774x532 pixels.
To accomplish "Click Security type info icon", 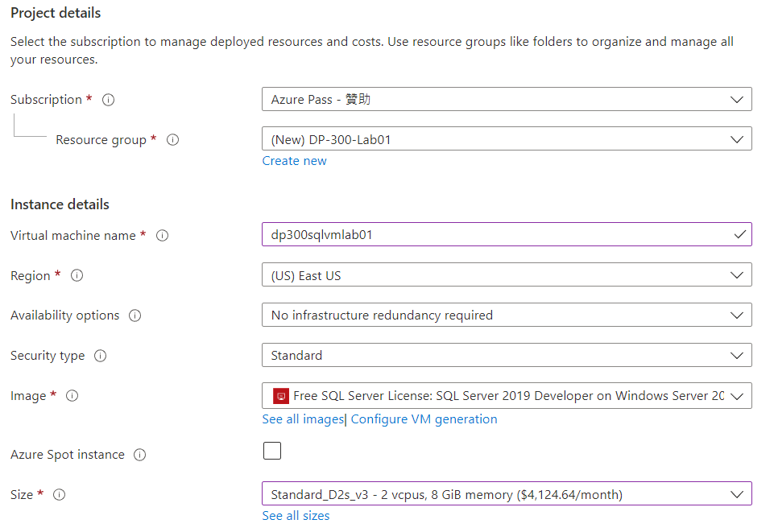I will (x=101, y=356).
